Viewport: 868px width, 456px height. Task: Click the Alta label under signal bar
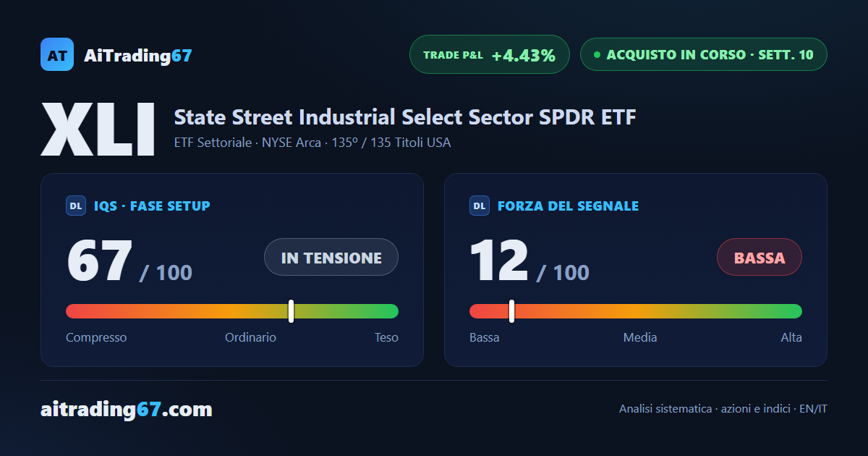(791, 337)
